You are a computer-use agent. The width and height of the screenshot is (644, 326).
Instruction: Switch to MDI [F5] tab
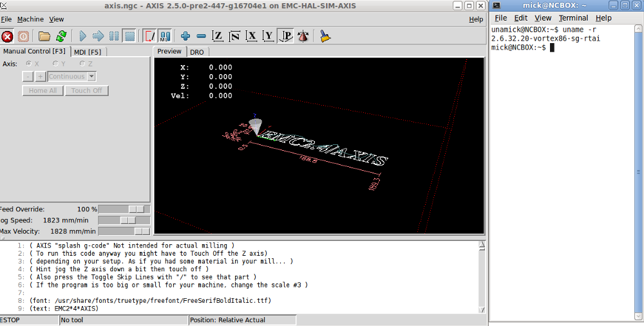[88, 52]
